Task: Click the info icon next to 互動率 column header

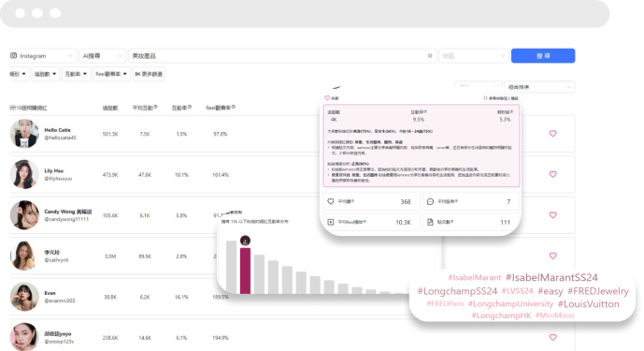Action: point(190,107)
